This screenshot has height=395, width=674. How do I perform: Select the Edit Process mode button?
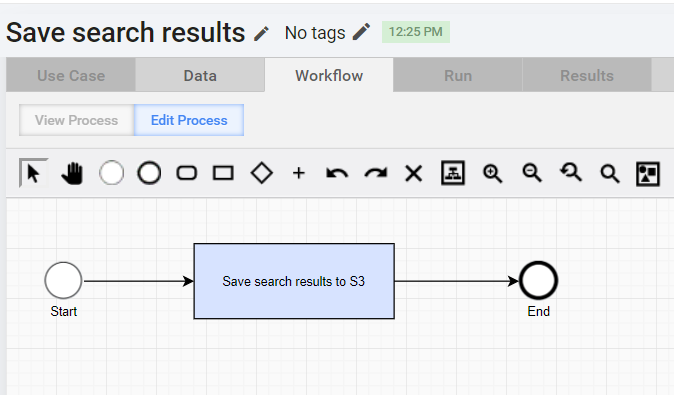click(x=189, y=120)
